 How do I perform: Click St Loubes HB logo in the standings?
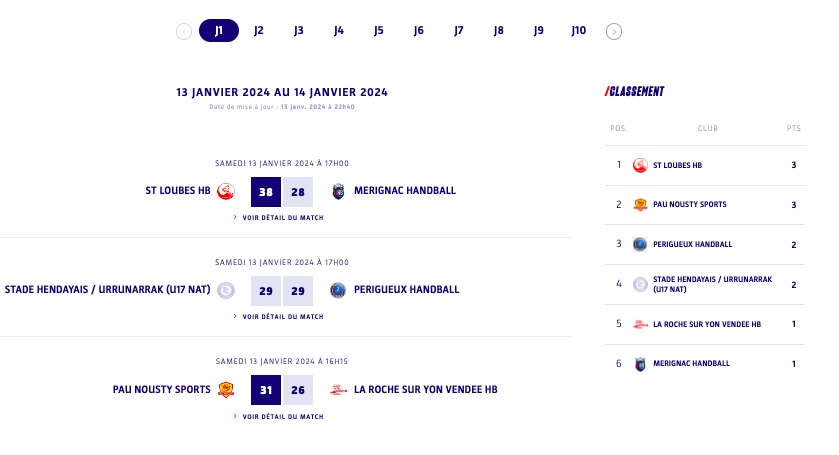[640, 165]
